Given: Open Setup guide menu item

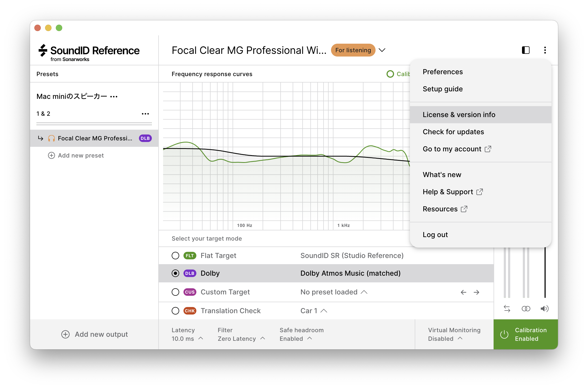Looking at the screenshot, I should tap(481, 89).
